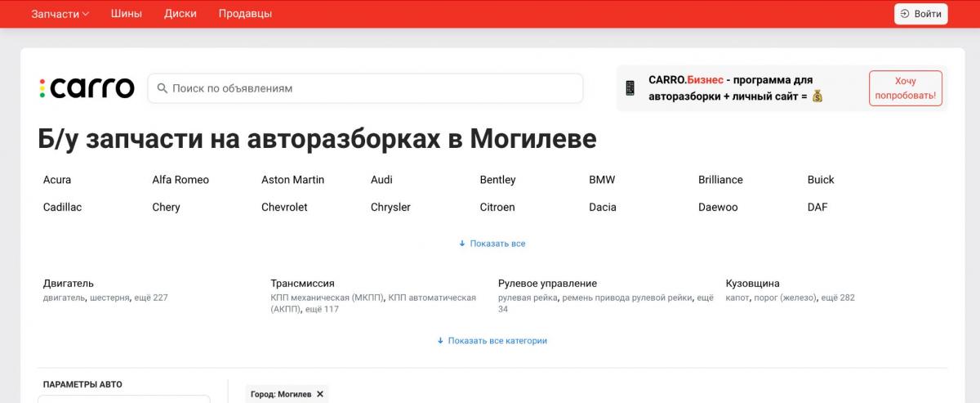Image resolution: width=980 pixels, height=403 pixels.
Task: Expand Показать все категории
Action: [x=492, y=341]
